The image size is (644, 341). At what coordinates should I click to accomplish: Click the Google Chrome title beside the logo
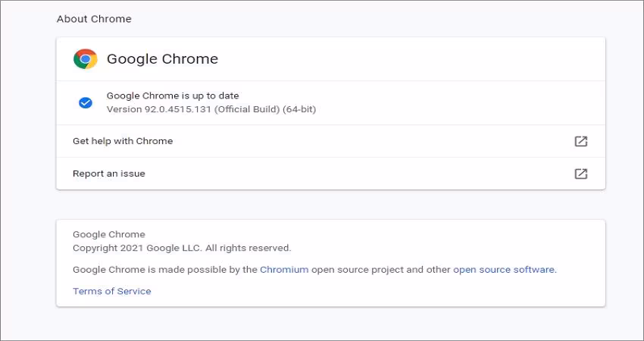click(162, 59)
